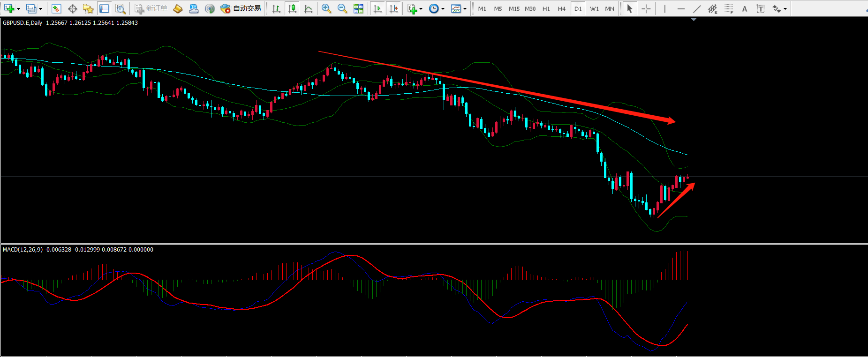Image resolution: width=868 pixels, height=357 pixels.
Task: Select the Vertical Line drawing tool
Action: point(664,8)
